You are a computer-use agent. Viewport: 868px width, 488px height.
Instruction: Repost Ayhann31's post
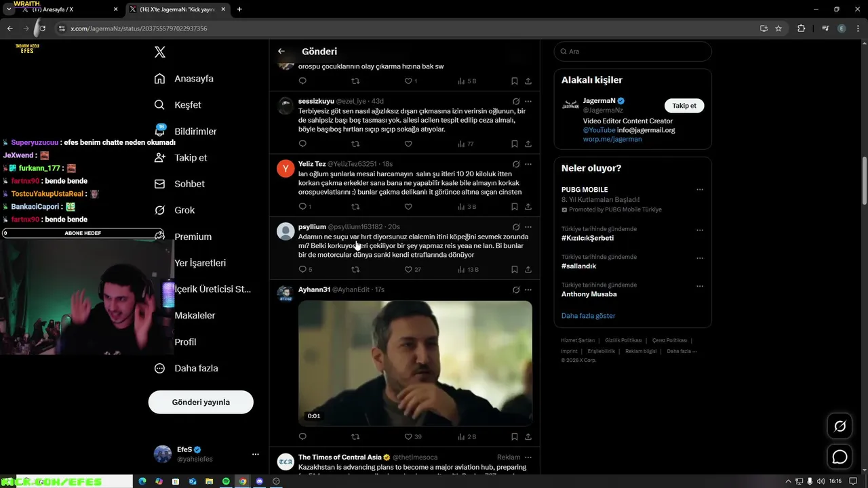[x=355, y=436]
